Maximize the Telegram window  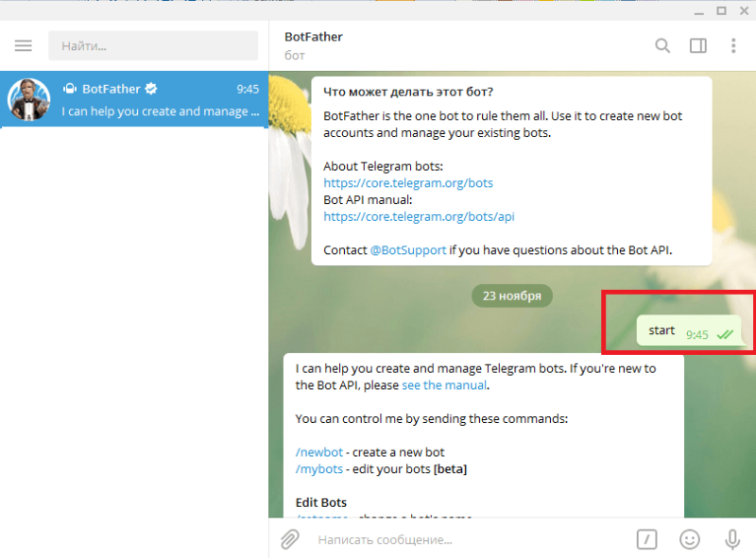(x=721, y=10)
